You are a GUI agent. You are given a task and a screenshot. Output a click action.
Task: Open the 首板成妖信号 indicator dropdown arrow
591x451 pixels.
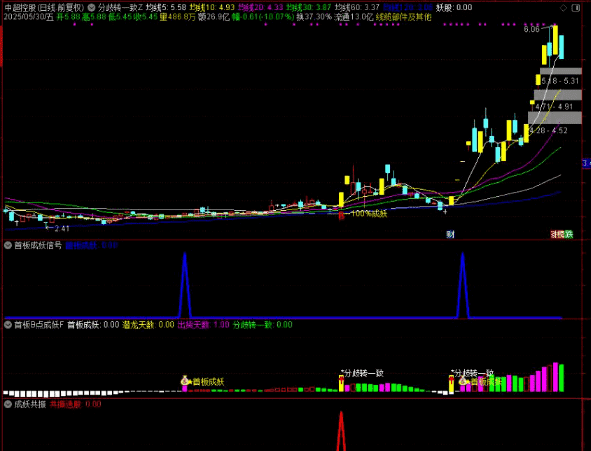point(8,246)
